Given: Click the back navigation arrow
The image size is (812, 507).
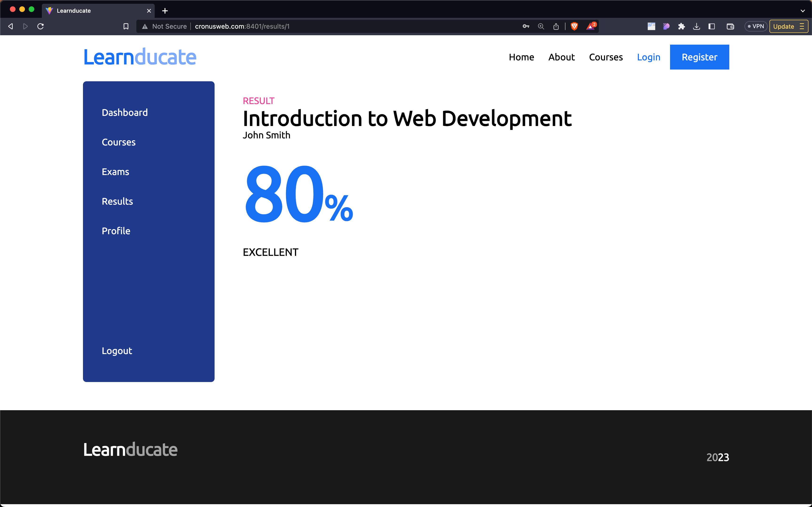Looking at the screenshot, I should click(11, 26).
